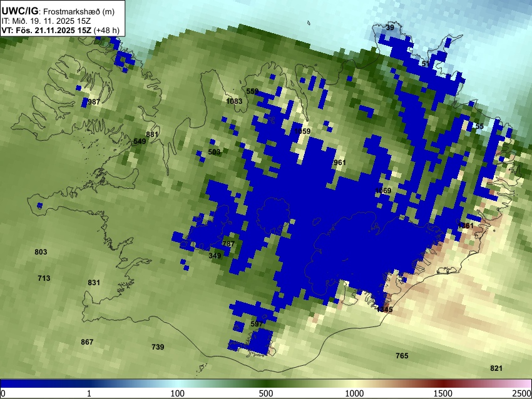Click the map value 51
532x399 pixels.
426,64
